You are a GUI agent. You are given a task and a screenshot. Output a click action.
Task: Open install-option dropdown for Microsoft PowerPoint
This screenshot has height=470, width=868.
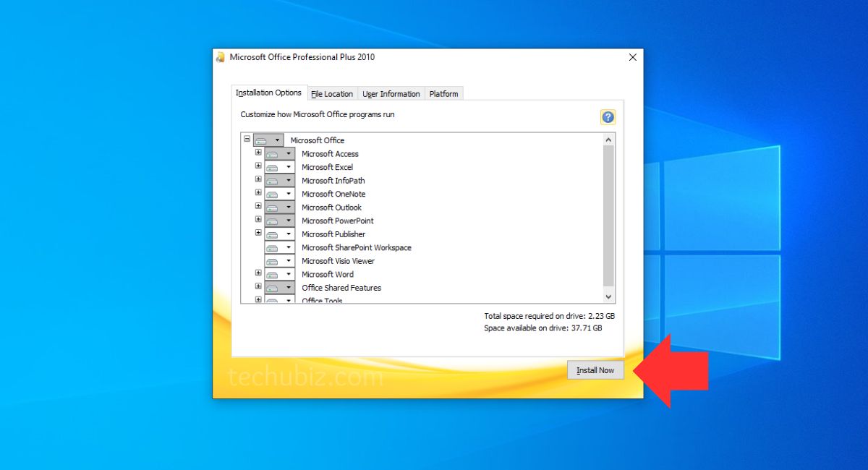point(280,221)
